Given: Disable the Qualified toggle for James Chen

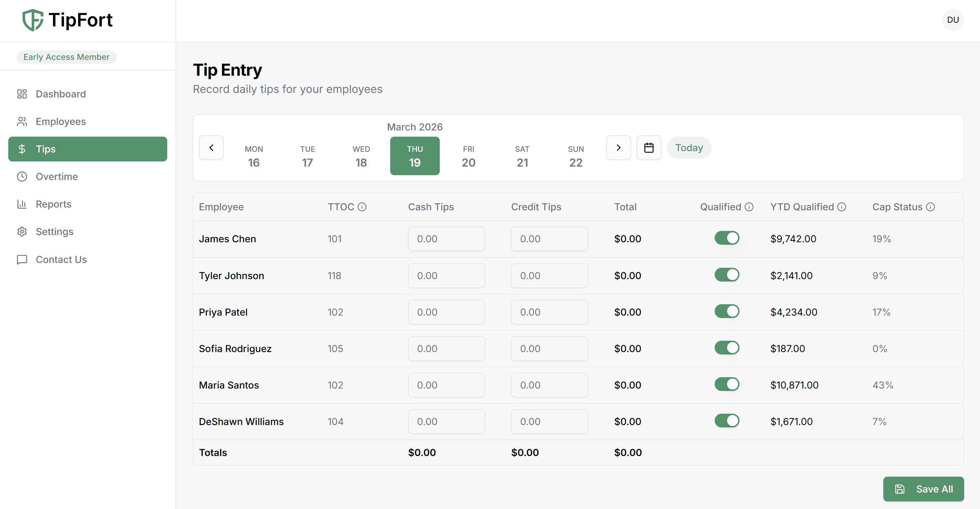Looking at the screenshot, I should click(727, 238).
